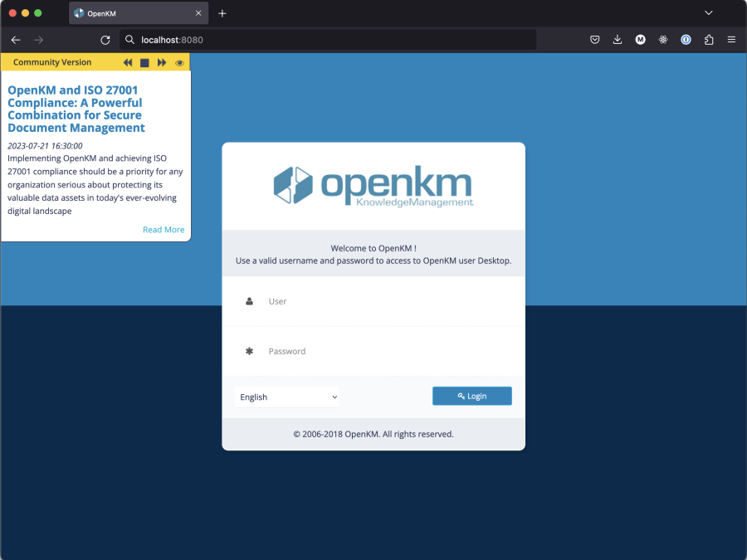Open the ISO 27001 Compliance article headline
The width and height of the screenshot is (747, 560).
76,109
